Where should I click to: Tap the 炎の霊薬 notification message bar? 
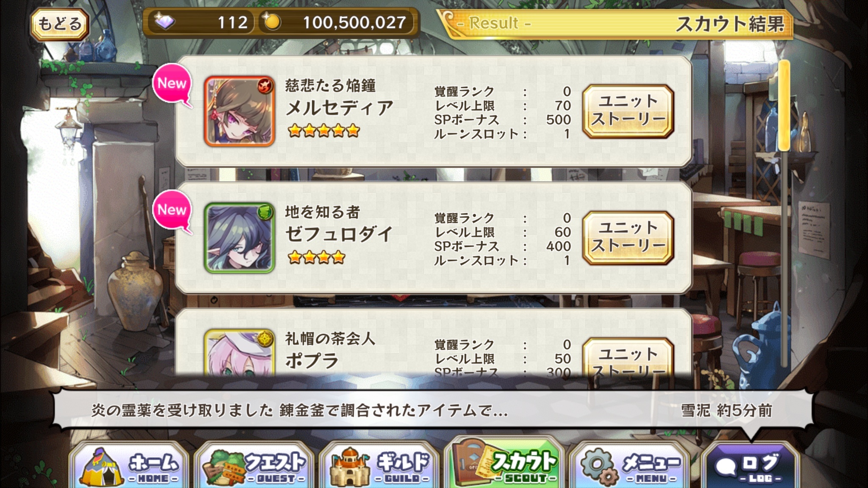pyautogui.click(x=432, y=410)
